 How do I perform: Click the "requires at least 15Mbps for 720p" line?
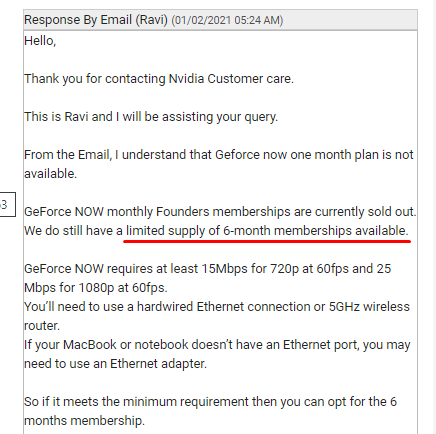point(207,269)
